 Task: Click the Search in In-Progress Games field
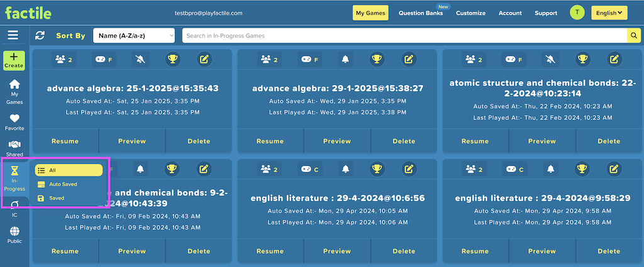[404, 36]
